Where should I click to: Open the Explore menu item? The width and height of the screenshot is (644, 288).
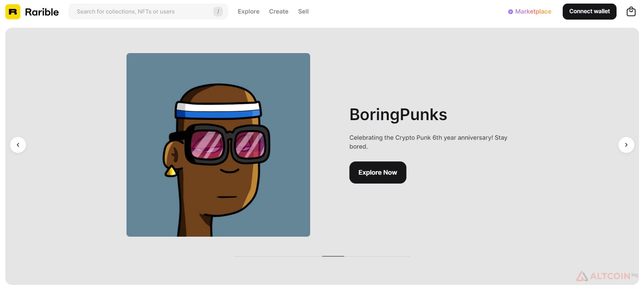tap(249, 11)
